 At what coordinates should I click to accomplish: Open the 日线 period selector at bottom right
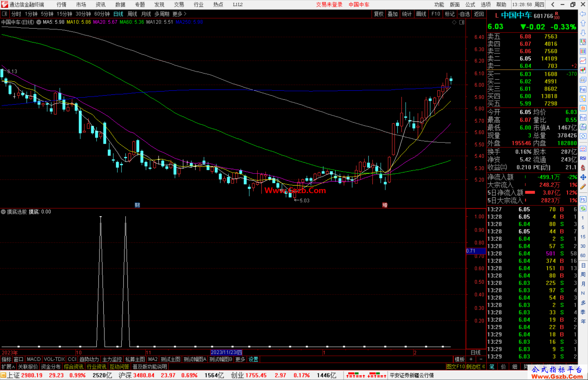click(476, 352)
